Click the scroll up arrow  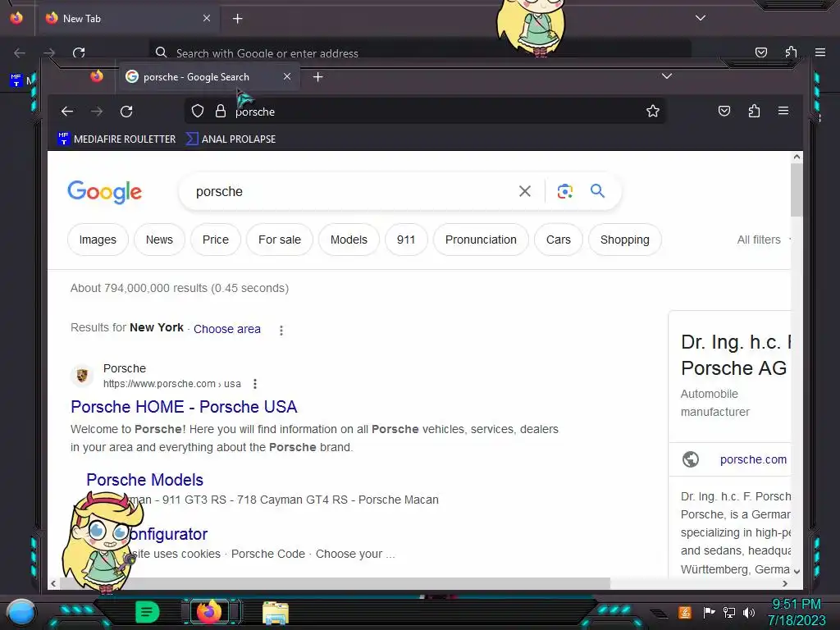pos(797,157)
